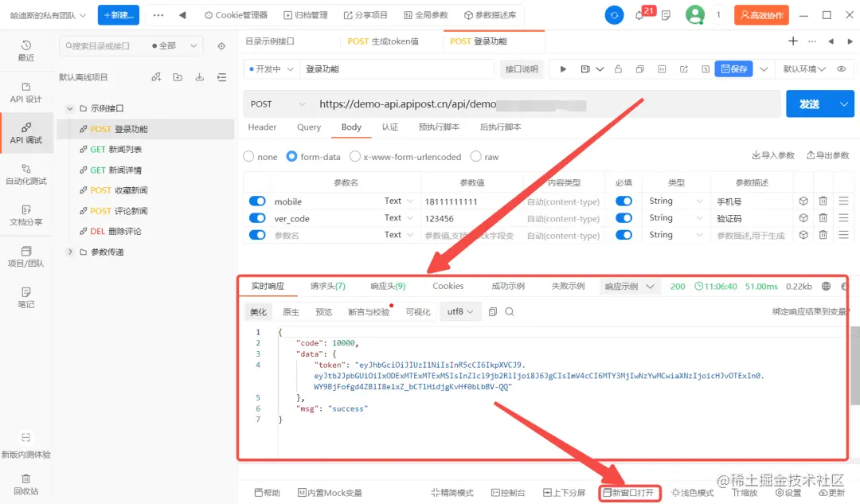This screenshot has width=860, height=504.
Task: Click the new folder icon in project header
Action: tap(178, 77)
